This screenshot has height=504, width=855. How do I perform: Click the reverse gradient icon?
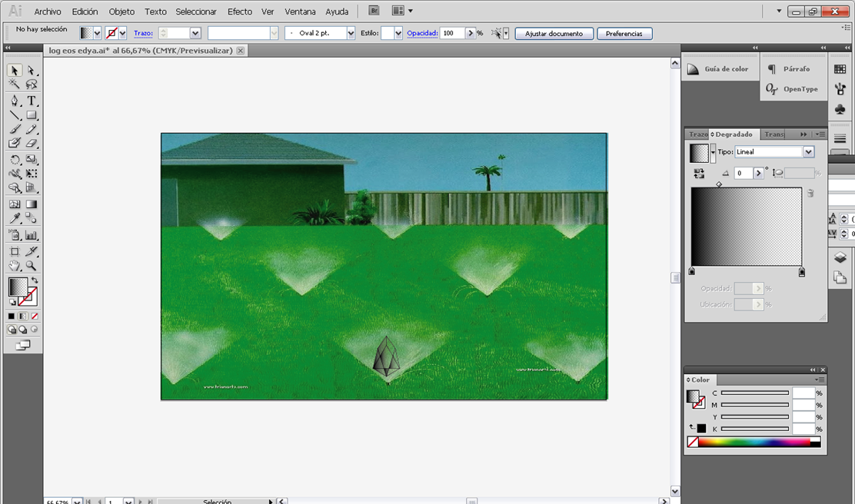point(699,174)
